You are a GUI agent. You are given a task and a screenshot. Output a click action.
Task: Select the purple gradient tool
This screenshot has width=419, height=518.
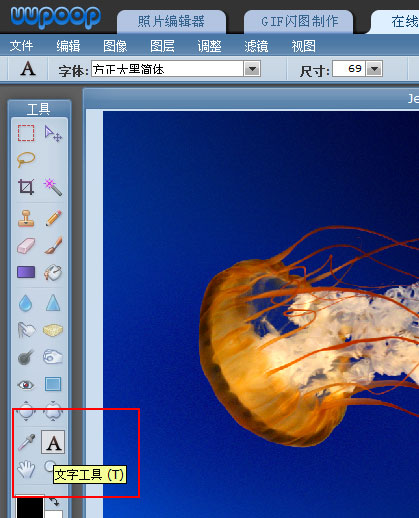tap(26, 272)
